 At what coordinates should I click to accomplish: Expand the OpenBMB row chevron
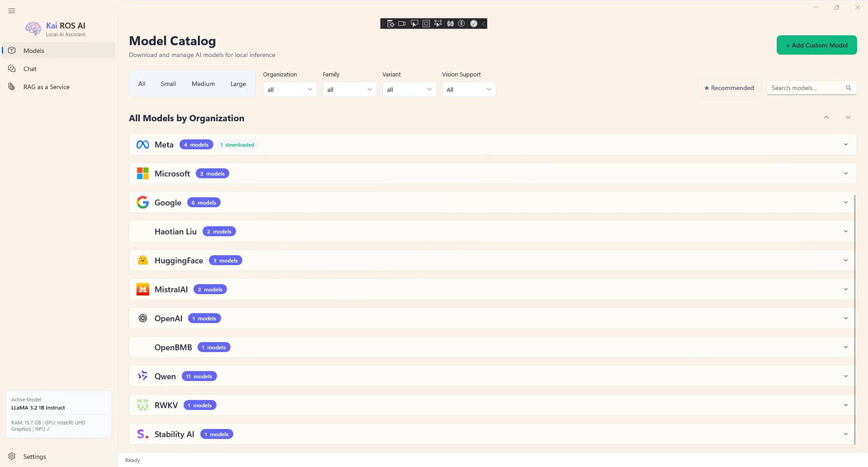pyautogui.click(x=846, y=347)
